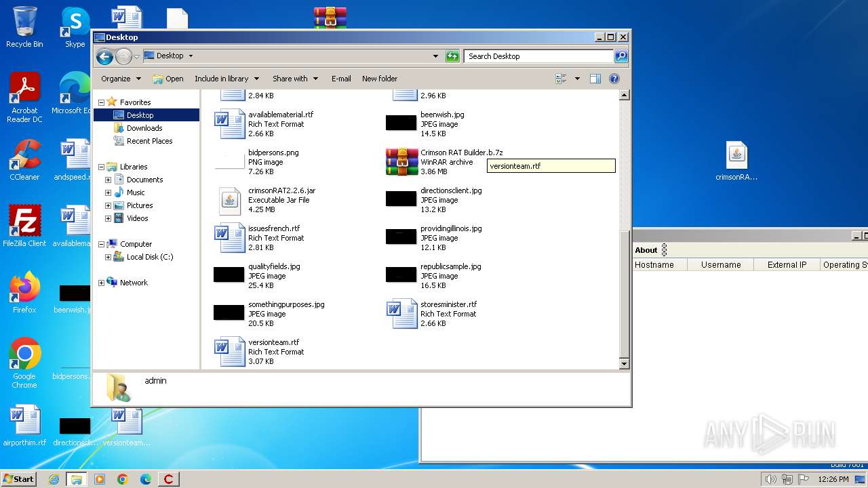Select Computer in navigation pane
Image resolution: width=868 pixels, height=488 pixels.
coord(136,244)
